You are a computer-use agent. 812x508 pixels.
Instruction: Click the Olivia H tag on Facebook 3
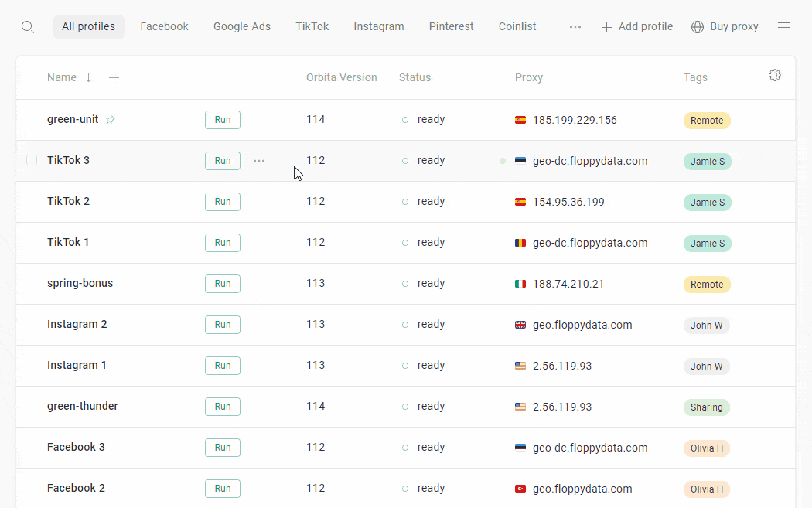click(x=706, y=448)
